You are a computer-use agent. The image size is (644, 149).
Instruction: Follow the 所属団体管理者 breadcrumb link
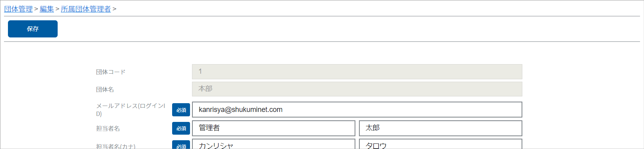(86, 9)
